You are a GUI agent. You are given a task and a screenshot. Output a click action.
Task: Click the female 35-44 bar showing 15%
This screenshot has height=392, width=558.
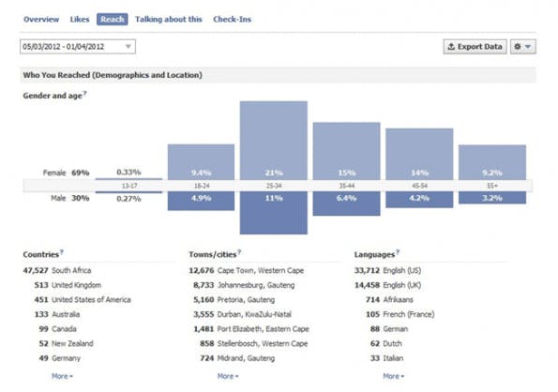(x=347, y=151)
